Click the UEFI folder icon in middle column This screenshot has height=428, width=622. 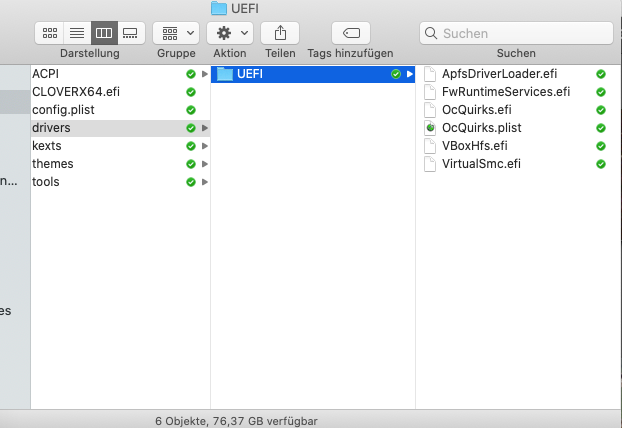coord(225,74)
